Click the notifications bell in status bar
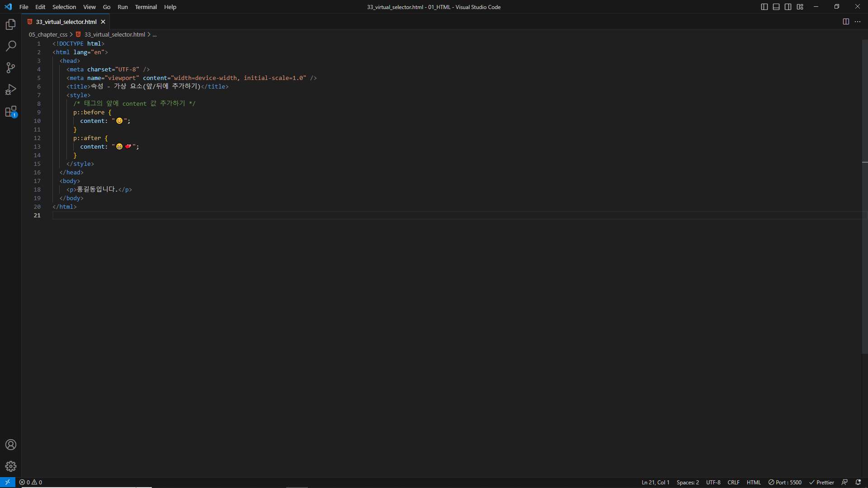868x488 pixels. coord(858,482)
